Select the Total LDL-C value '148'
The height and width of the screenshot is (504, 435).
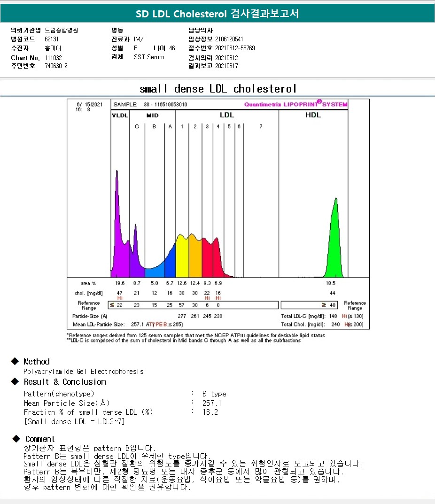[333, 316]
